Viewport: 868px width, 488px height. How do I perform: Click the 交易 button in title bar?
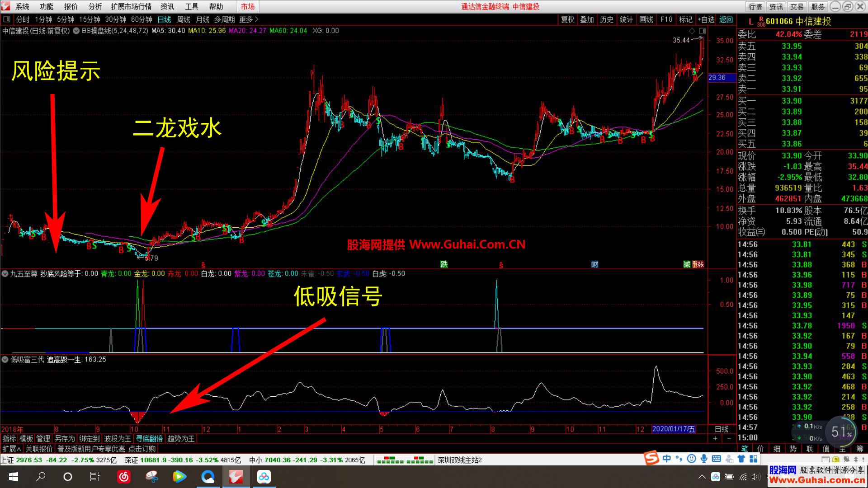[x=797, y=6]
